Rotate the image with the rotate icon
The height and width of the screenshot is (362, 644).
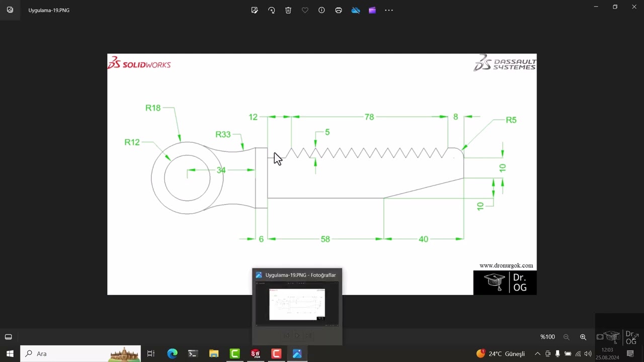click(272, 10)
